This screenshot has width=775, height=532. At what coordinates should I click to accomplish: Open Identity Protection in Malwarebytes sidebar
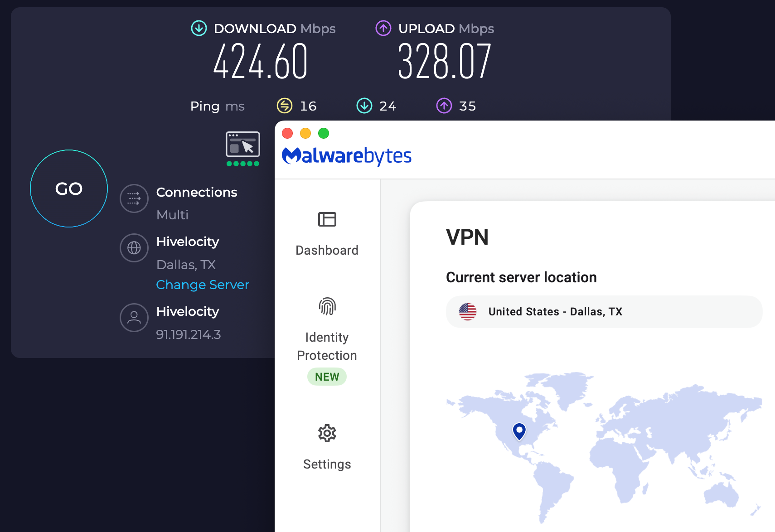coord(327,341)
